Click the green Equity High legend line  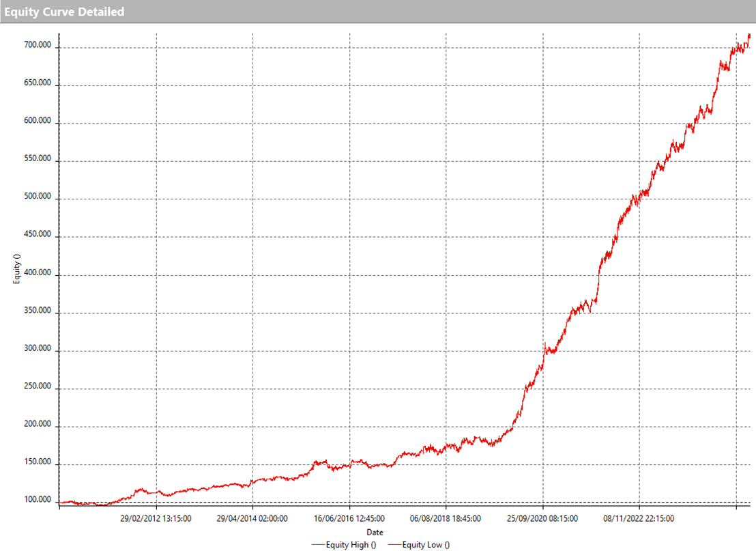[318, 544]
